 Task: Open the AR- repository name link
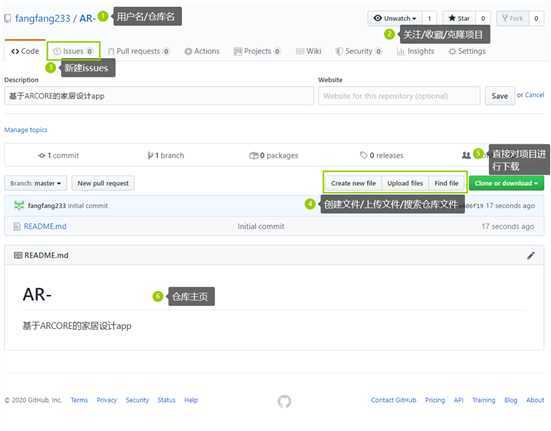coord(87,18)
